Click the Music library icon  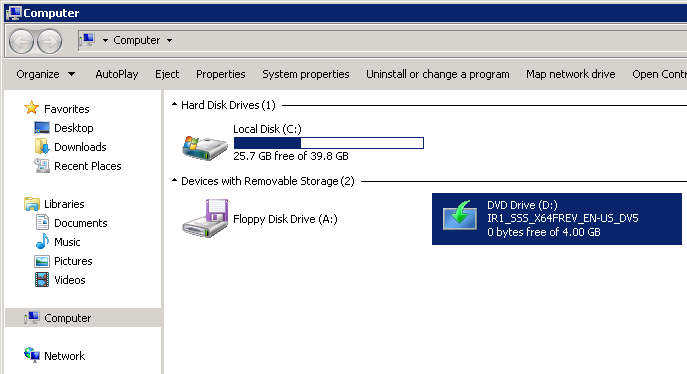click(x=42, y=242)
